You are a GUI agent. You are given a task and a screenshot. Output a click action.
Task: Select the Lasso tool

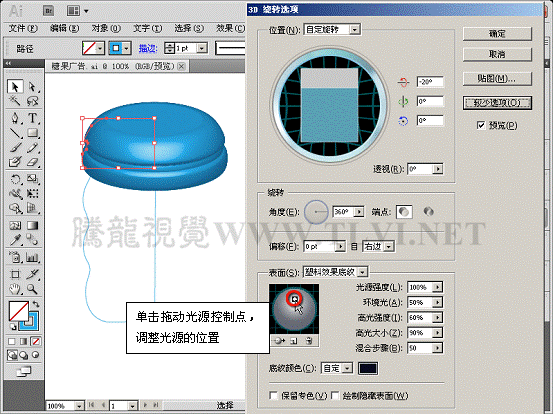coord(32,101)
